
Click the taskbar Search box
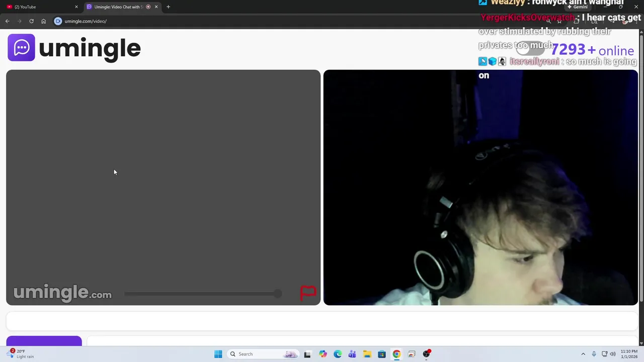pos(263,354)
